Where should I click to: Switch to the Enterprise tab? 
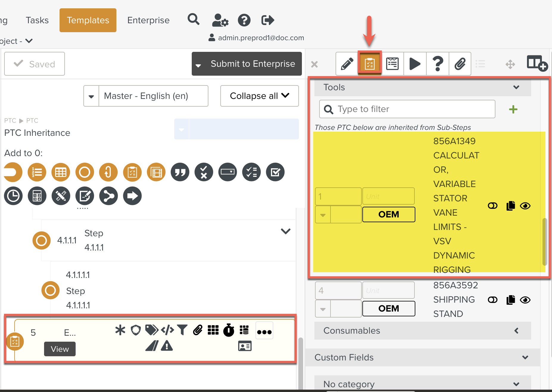click(148, 20)
